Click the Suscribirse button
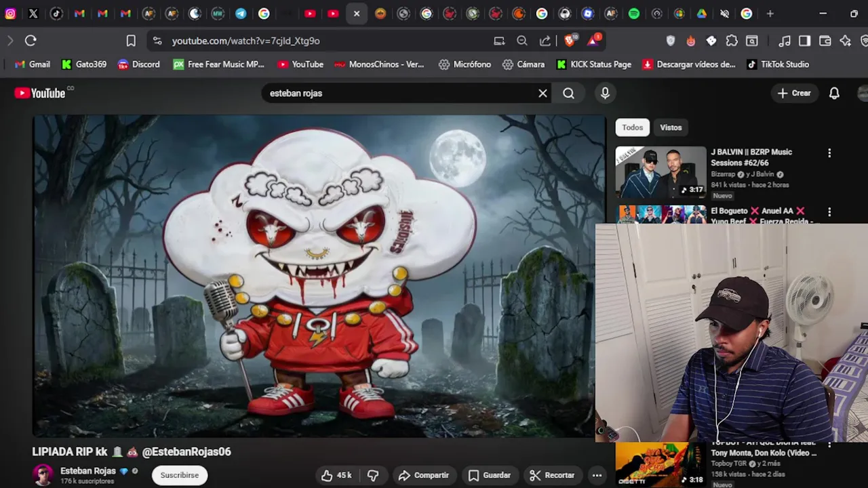Screen dimensions: 868x488 point(180,475)
